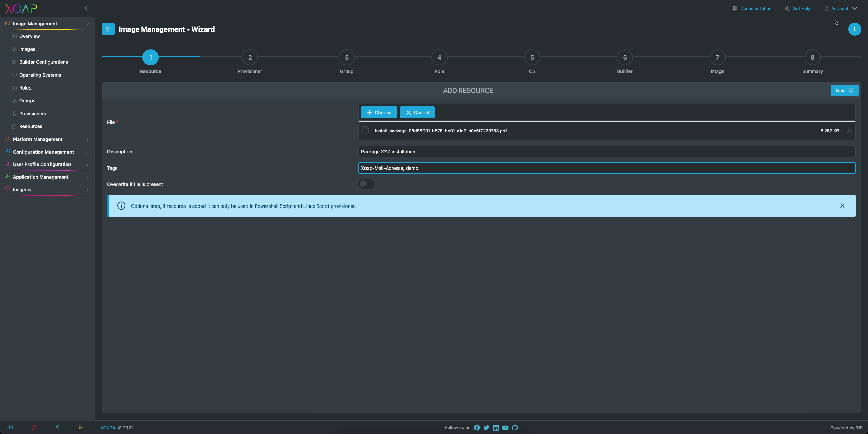This screenshot has height=434, width=868.
Task: Jump to wizard step 2 Provisioner
Action: coord(250,57)
